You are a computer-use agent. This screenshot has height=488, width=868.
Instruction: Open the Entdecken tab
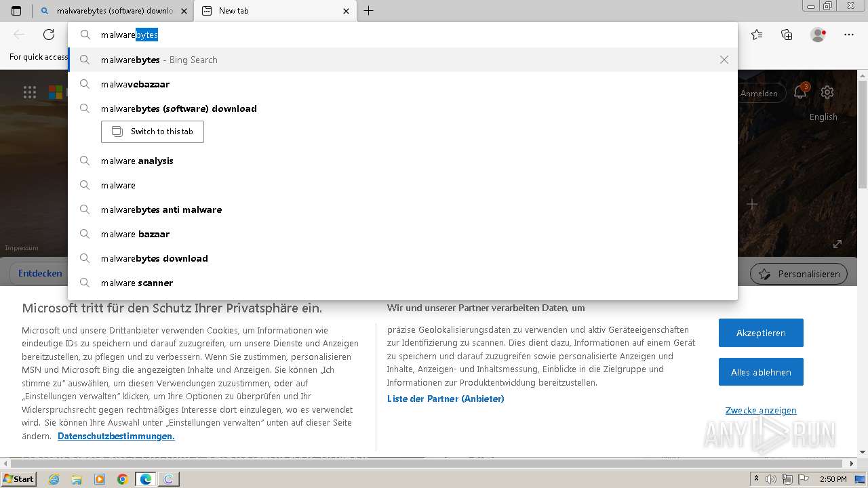pos(40,273)
